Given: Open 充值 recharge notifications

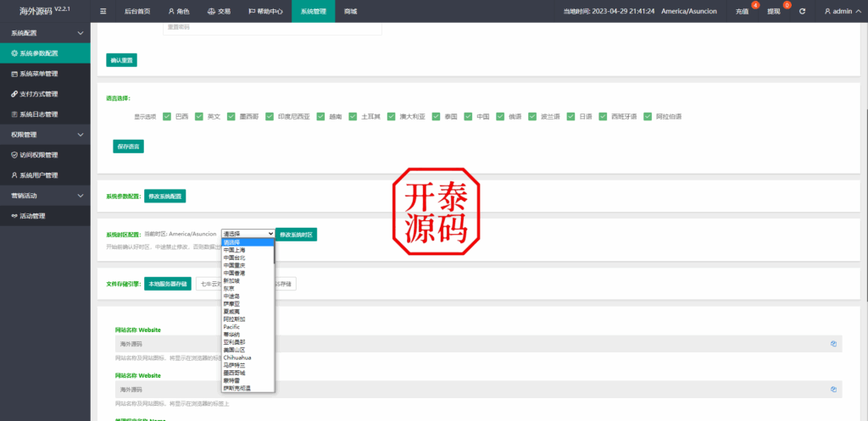Looking at the screenshot, I should [x=742, y=11].
